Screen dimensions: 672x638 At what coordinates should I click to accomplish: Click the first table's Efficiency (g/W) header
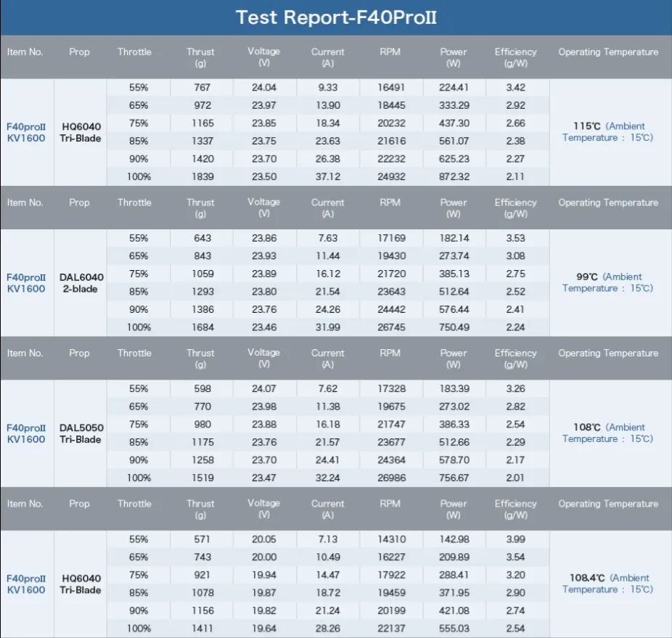tap(515, 57)
